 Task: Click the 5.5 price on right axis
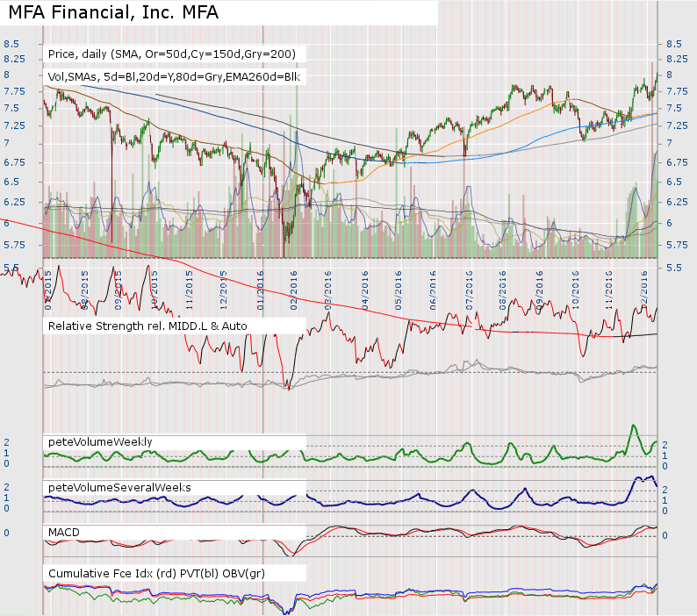click(x=674, y=268)
